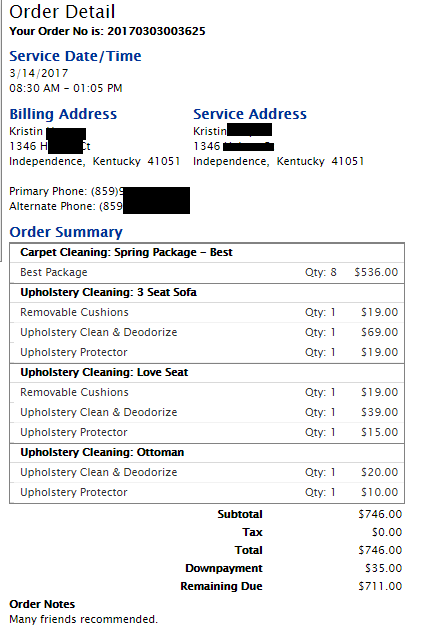Viewport: 442px width, 629px height.
Task: Click the Ottoman Upholstery Protector $10.00 row
Action: coord(207,492)
